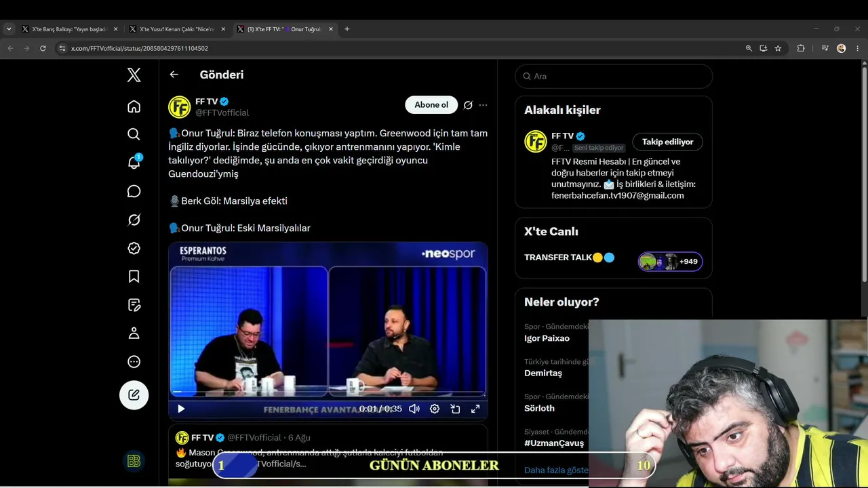The width and height of the screenshot is (868, 488).
Task: Seek on the video progress bar
Action: [328, 392]
